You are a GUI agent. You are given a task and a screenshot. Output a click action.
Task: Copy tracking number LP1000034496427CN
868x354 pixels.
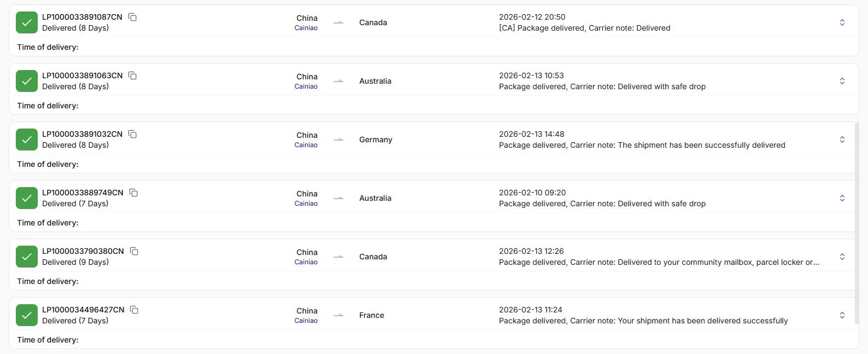click(135, 310)
